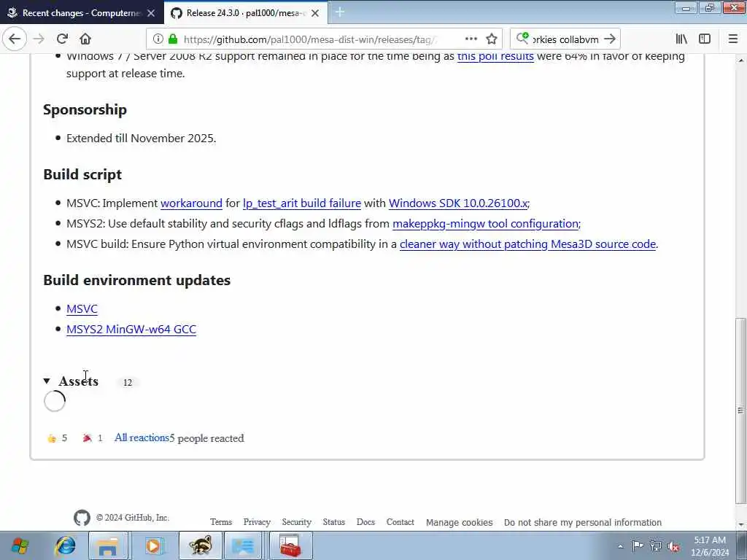Click Manage cookies in footer
Viewport: 747px width, 560px height.
460,522
